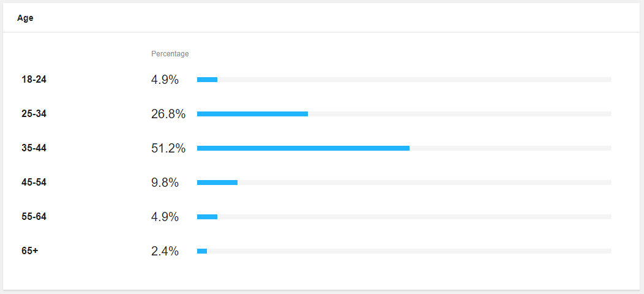
Task: Click the blue bar for 25-34
Action: click(253, 114)
